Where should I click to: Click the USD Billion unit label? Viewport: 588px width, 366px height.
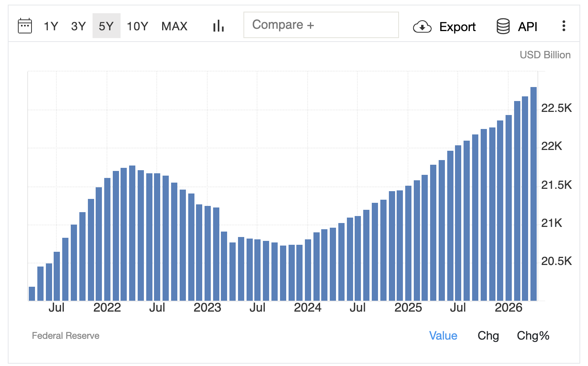pyautogui.click(x=545, y=55)
